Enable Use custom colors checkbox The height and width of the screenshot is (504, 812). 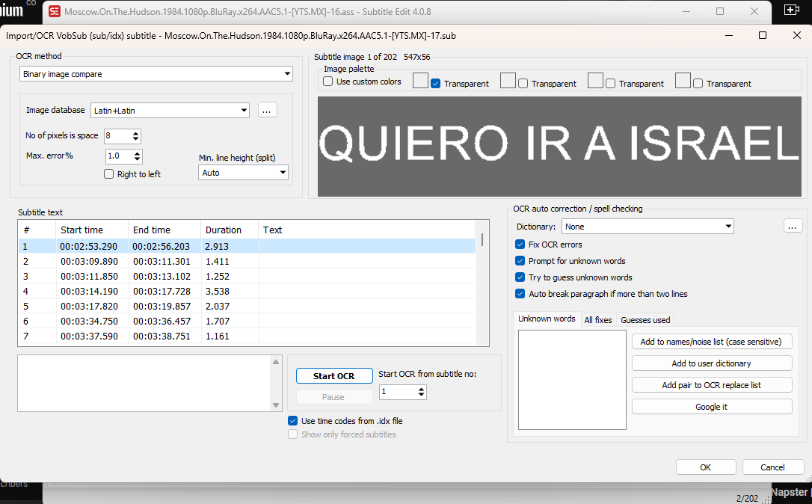point(327,82)
